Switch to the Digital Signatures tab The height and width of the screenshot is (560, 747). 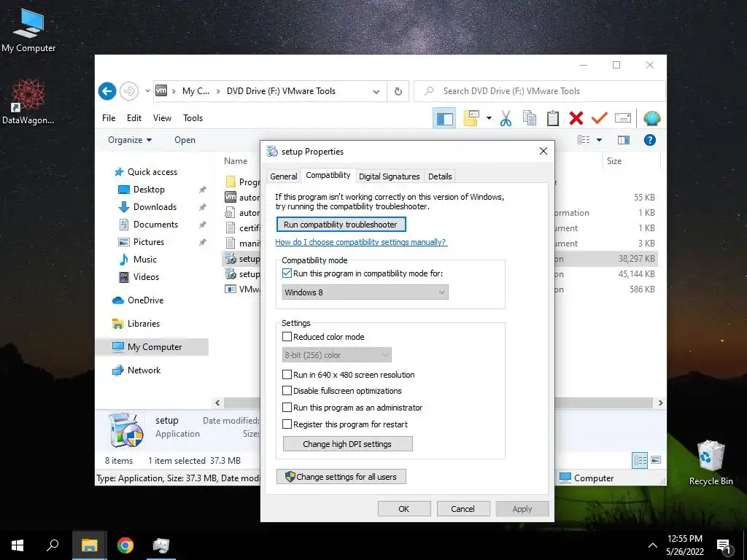pos(390,176)
